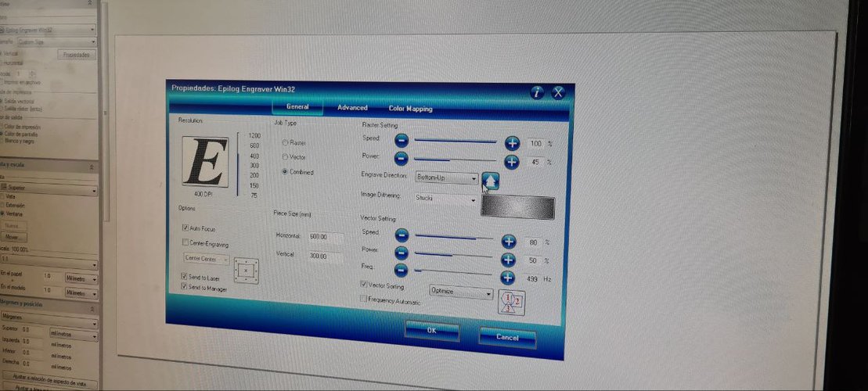The image size is (868, 391).
Task: Click the image dithering gradient preview
Action: [x=517, y=206]
